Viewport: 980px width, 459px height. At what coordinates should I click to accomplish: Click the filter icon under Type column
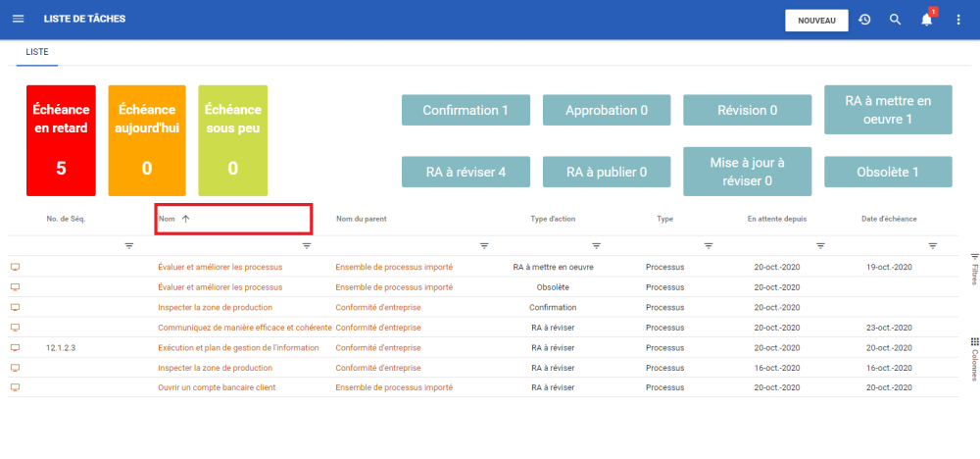tap(709, 246)
